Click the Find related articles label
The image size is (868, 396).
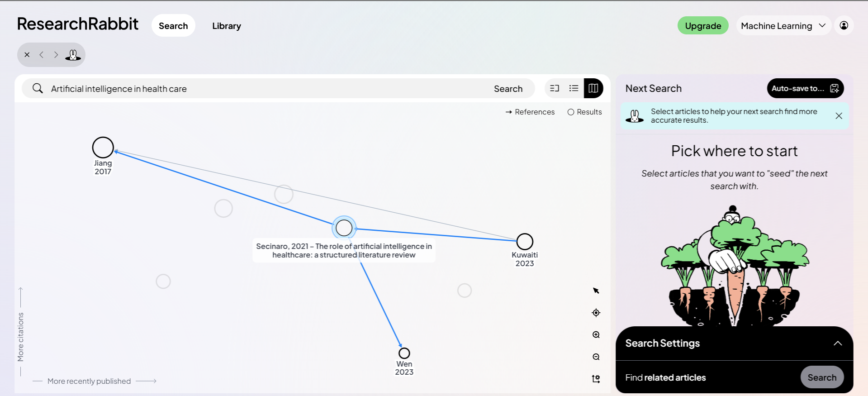[665, 377]
